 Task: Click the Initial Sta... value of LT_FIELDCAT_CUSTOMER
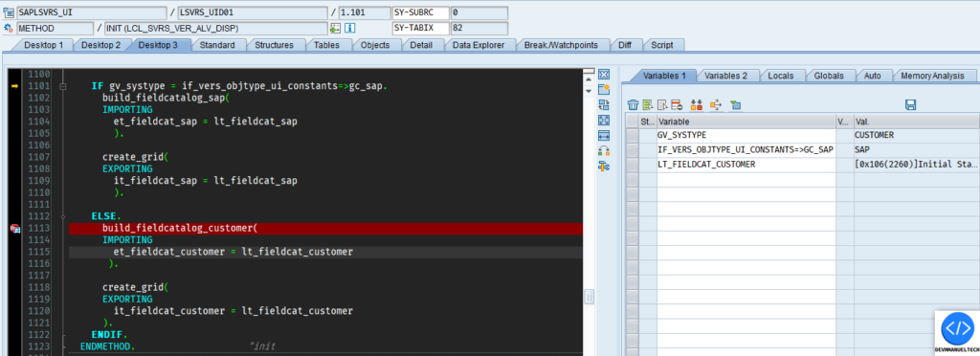pos(916,165)
